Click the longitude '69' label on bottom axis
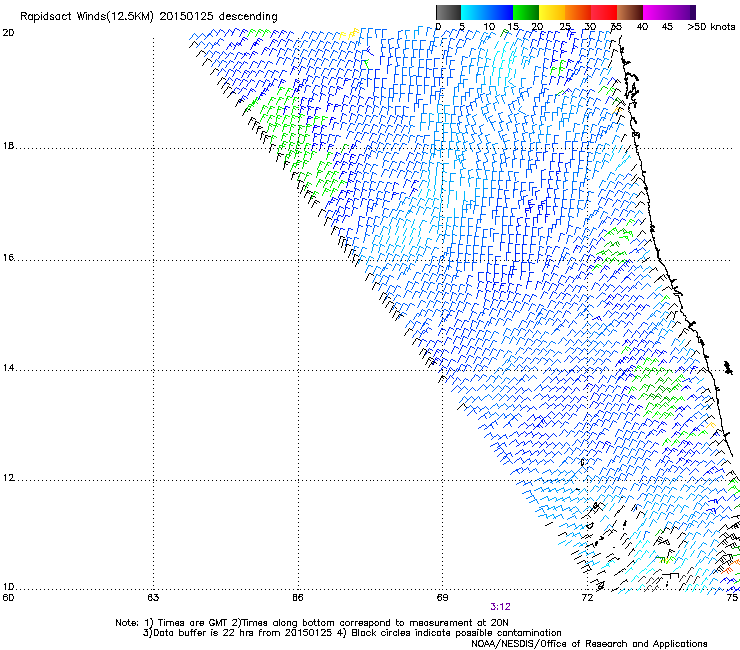The width and height of the screenshot is (740, 650). point(442,598)
